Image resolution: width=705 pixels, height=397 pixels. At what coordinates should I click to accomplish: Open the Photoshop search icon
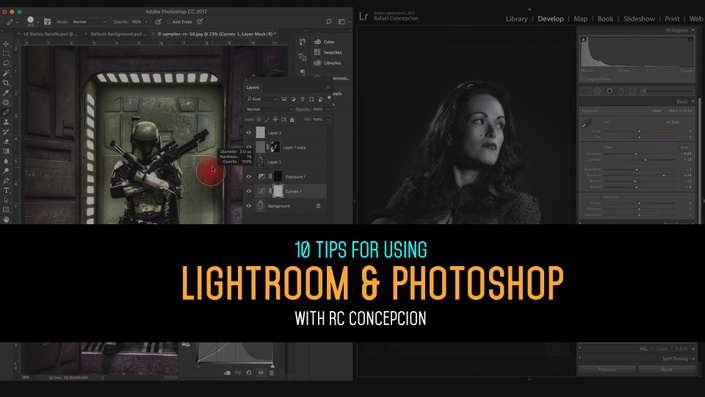329,22
